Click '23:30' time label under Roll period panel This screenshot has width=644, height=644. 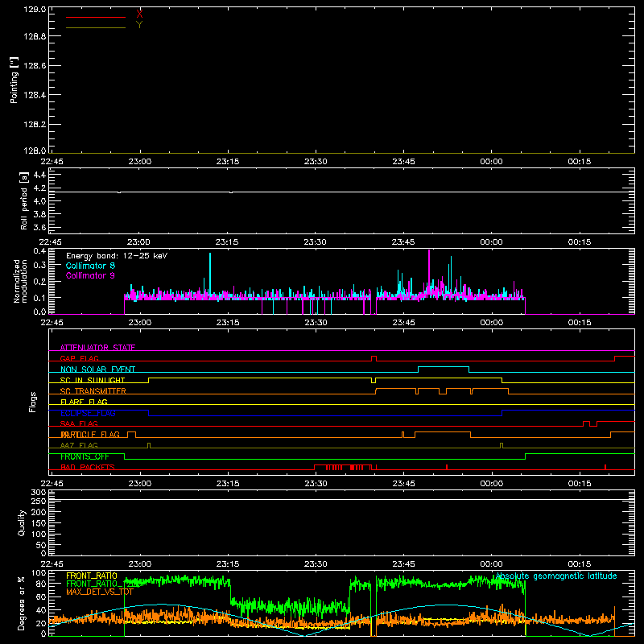pyautogui.click(x=316, y=242)
